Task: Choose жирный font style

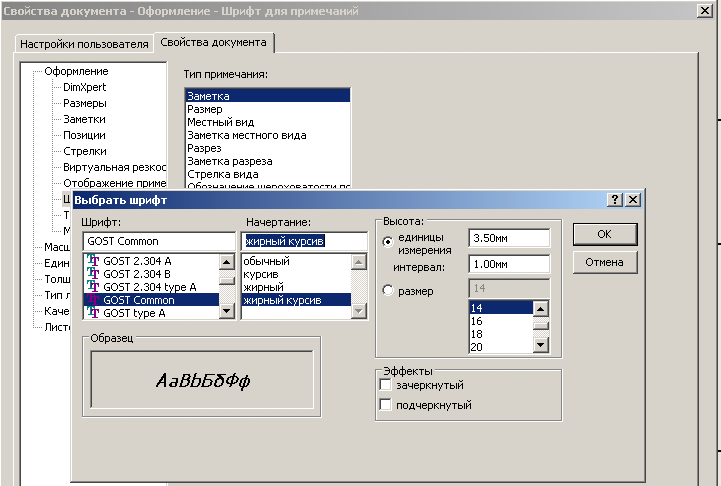Action: coord(296,286)
